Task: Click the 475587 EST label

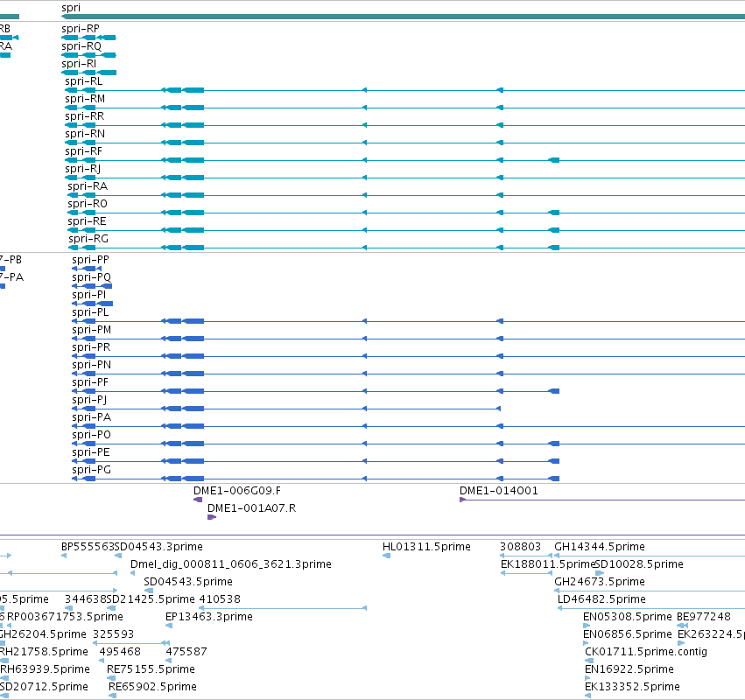Action: point(186,652)
